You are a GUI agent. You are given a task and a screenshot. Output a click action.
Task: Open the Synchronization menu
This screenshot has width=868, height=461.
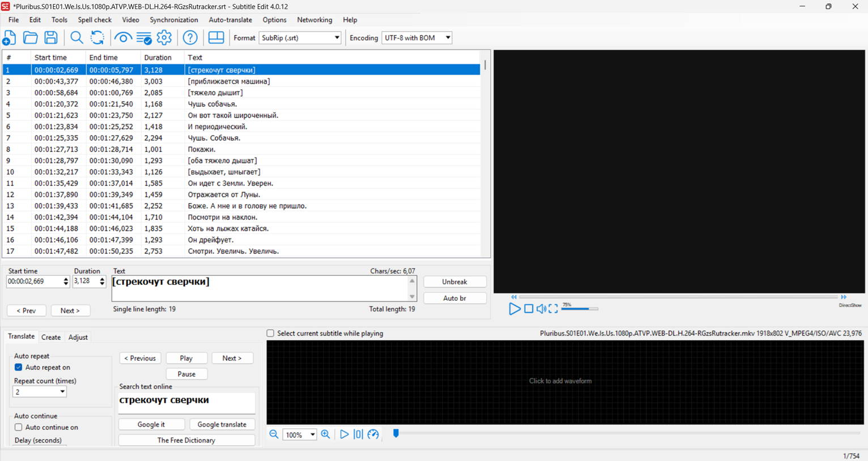pos(173,20)
